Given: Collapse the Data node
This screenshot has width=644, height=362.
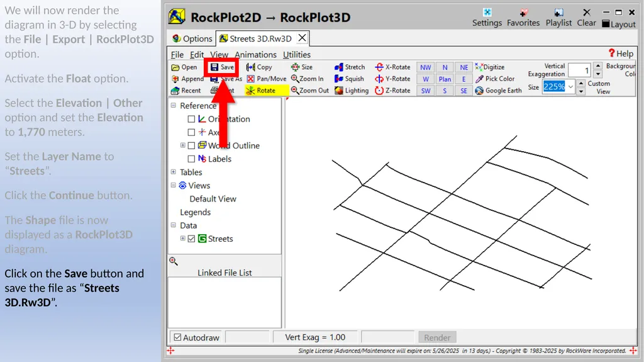Looking at the screenshot, I should (x=174, y=225).
